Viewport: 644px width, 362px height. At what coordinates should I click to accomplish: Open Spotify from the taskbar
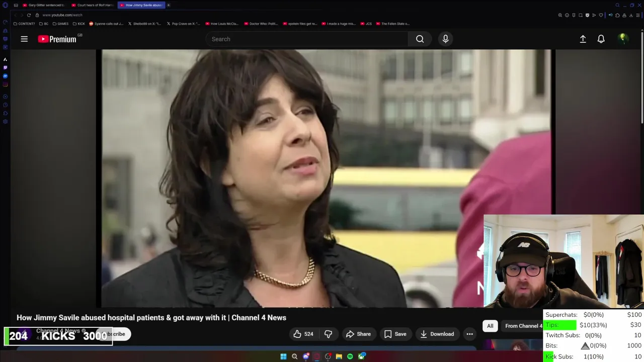[x=350, y=356]
